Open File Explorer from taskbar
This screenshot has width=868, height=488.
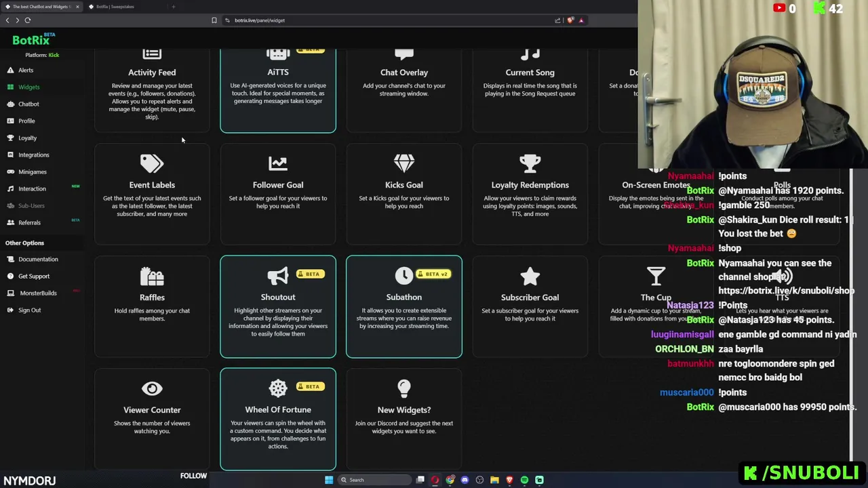(494, 480)
